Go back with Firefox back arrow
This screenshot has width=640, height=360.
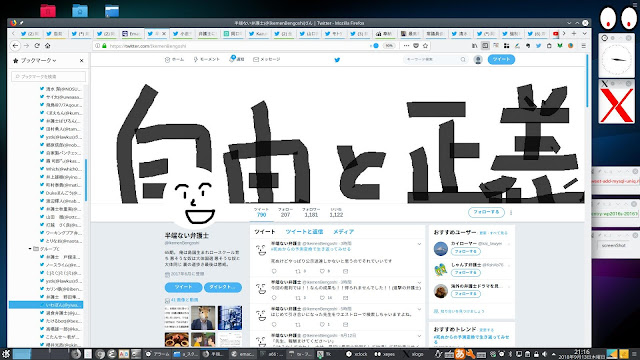pos(15,46)
